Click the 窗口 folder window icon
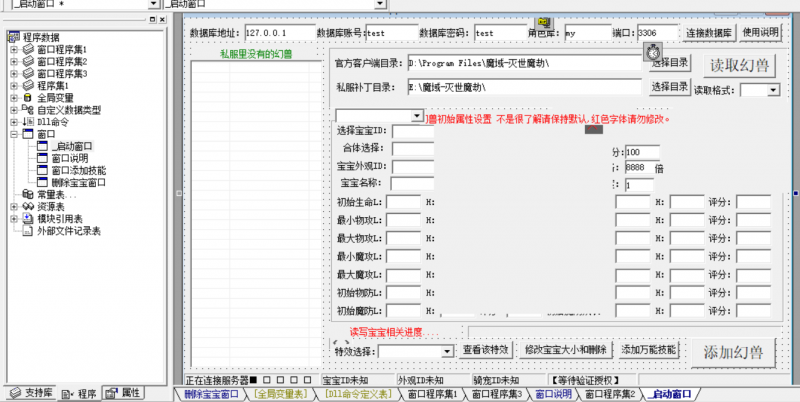This screenshot has height=402, width=800. [x=28, y=134]
